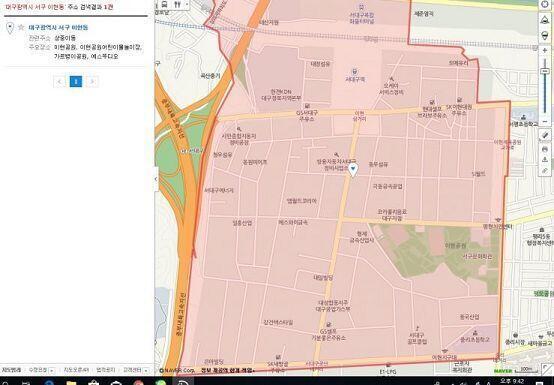Open the 고객센터 dropdown arrow in footer
554x385 pixels.
pos(146,371)
